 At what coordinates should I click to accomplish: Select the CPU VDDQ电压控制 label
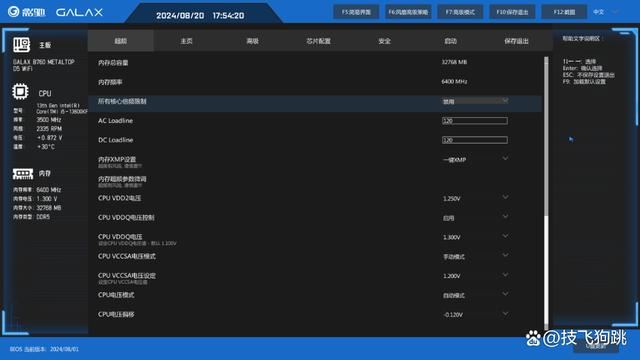point(126,218)
